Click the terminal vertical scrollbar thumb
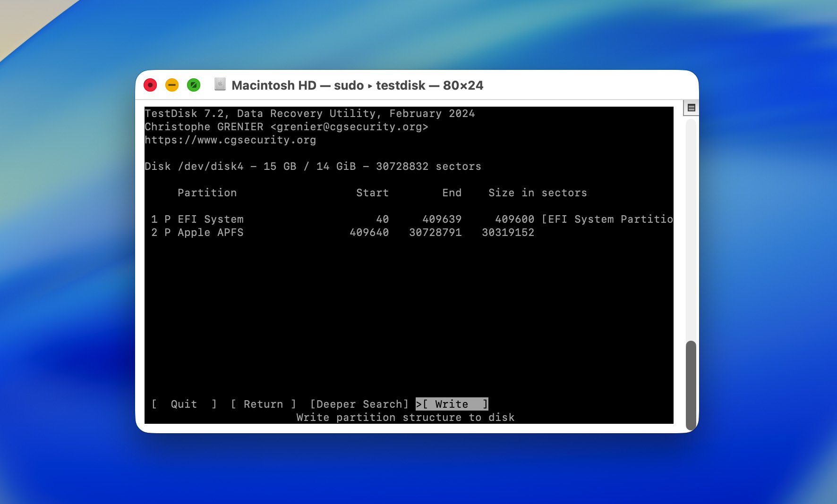The width and height of the screenshot is (837, 504). click(x=691, y=385)
